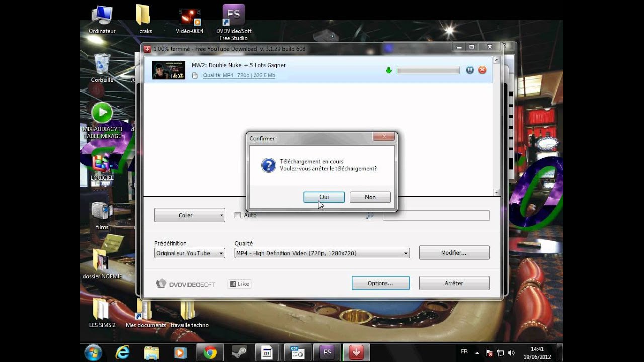Click Non in the Confirmer dialog
This screenshot has height=362, width=644.
click(x=370, y=197)
